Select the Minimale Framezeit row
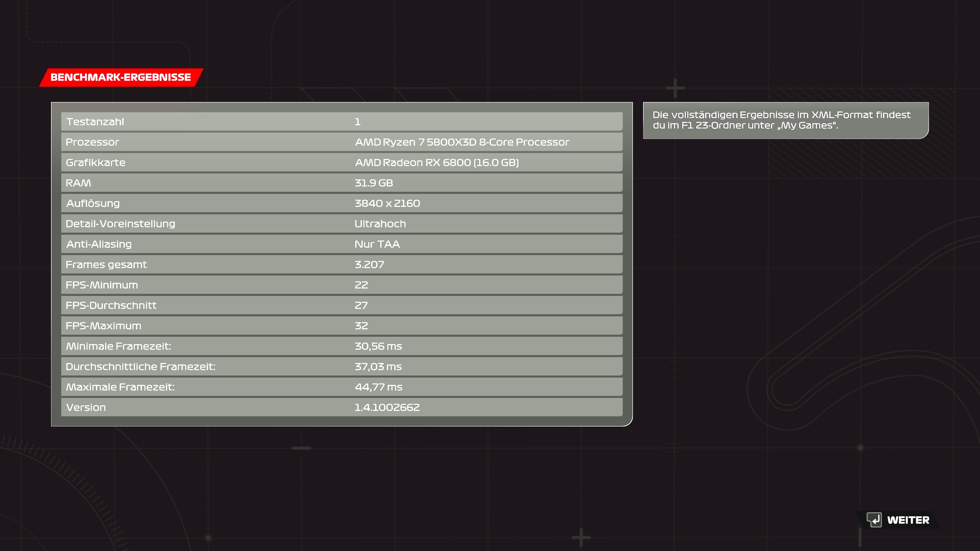This screenshot has height=551, width=980. click(341, 346)
